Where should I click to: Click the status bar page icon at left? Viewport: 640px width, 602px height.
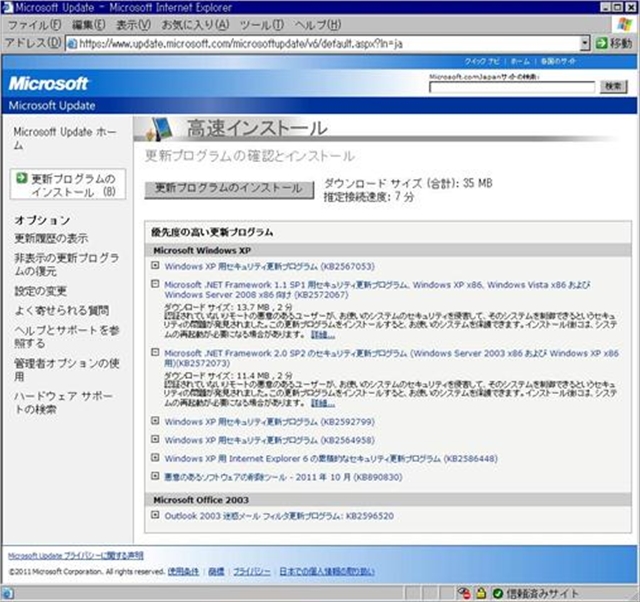(8, 593)
